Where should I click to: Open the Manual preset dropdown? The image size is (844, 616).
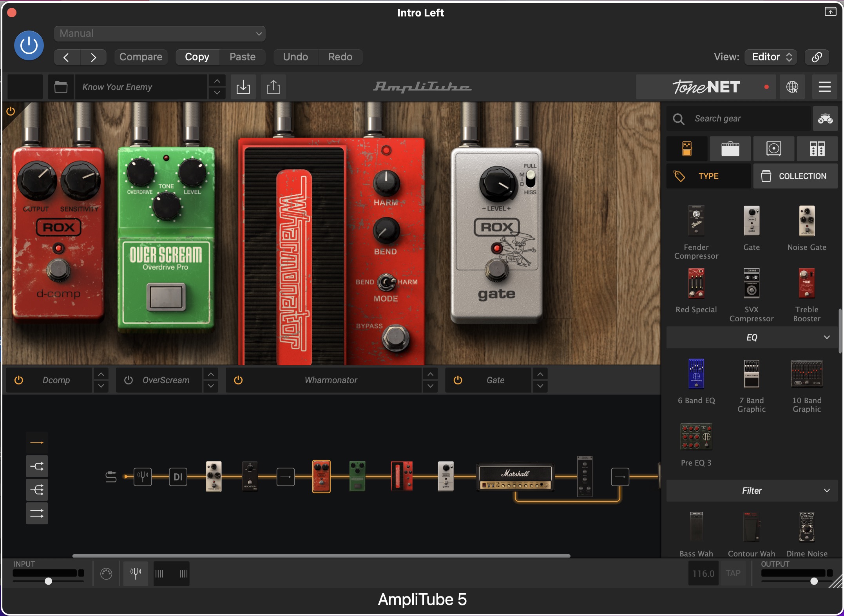(x=160, y=34)
